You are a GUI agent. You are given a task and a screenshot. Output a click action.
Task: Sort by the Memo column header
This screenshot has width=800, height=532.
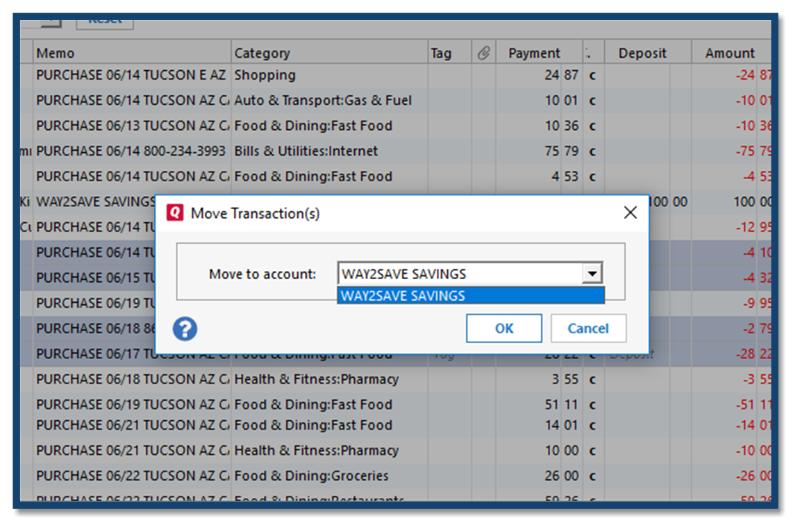56,53
